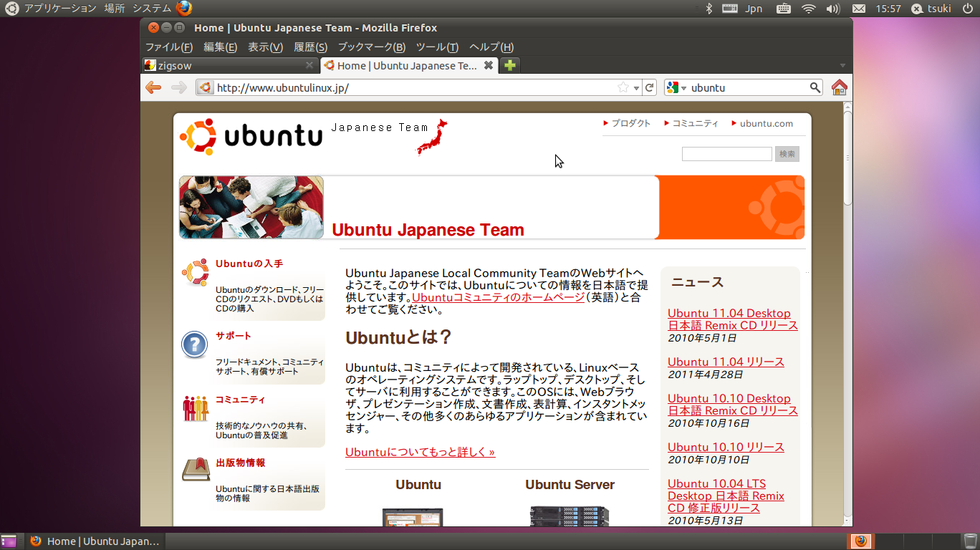Click the book publications icon

tap(195, 470)
